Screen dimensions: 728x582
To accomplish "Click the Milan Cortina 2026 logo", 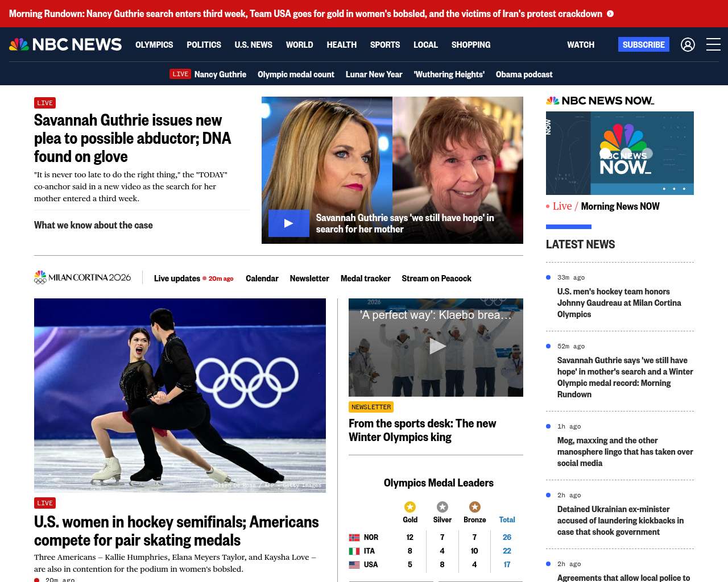I will click(82, 277).
